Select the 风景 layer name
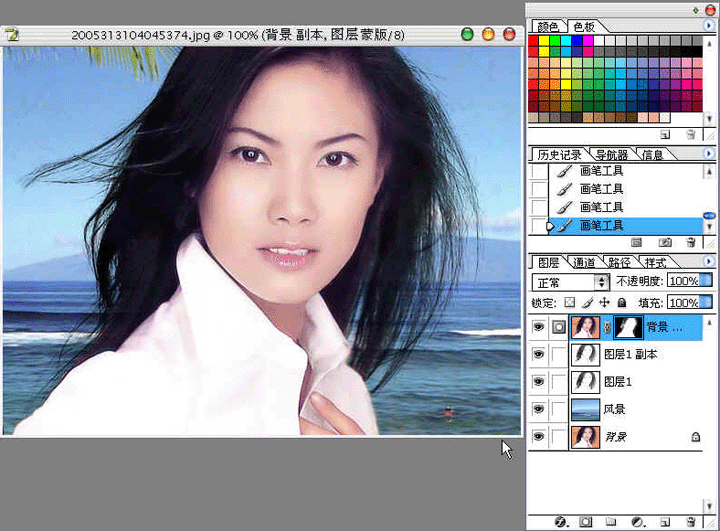 614,409
